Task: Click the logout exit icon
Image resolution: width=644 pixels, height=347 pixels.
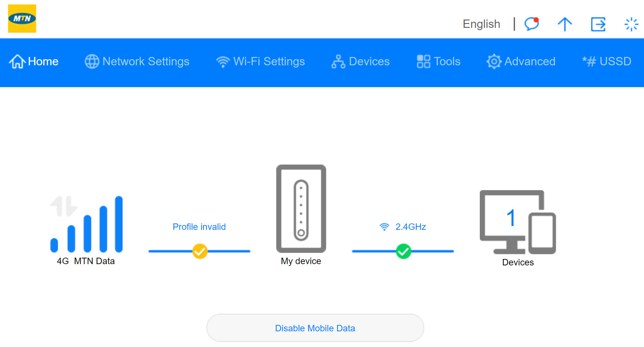Action: (x=598, y=24)
